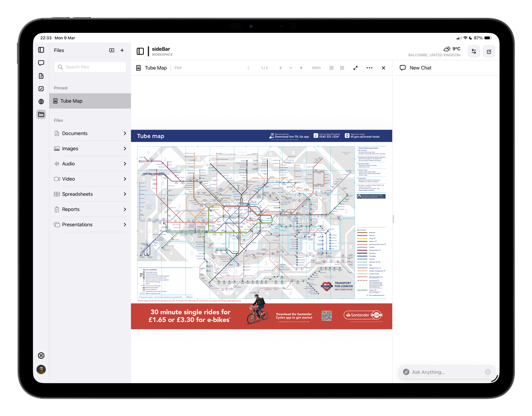
Task: Open the compose note icon top right
Action: tap(489, 51)
